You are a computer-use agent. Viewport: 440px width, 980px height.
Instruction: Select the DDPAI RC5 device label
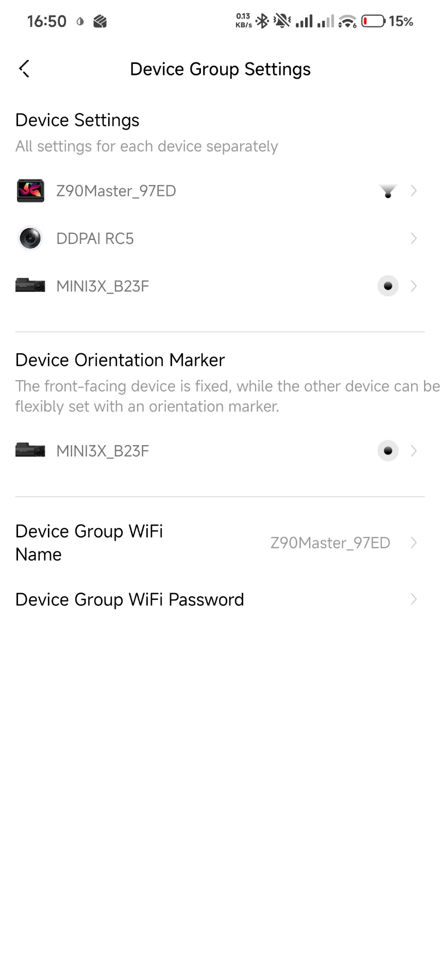(95, 239)
